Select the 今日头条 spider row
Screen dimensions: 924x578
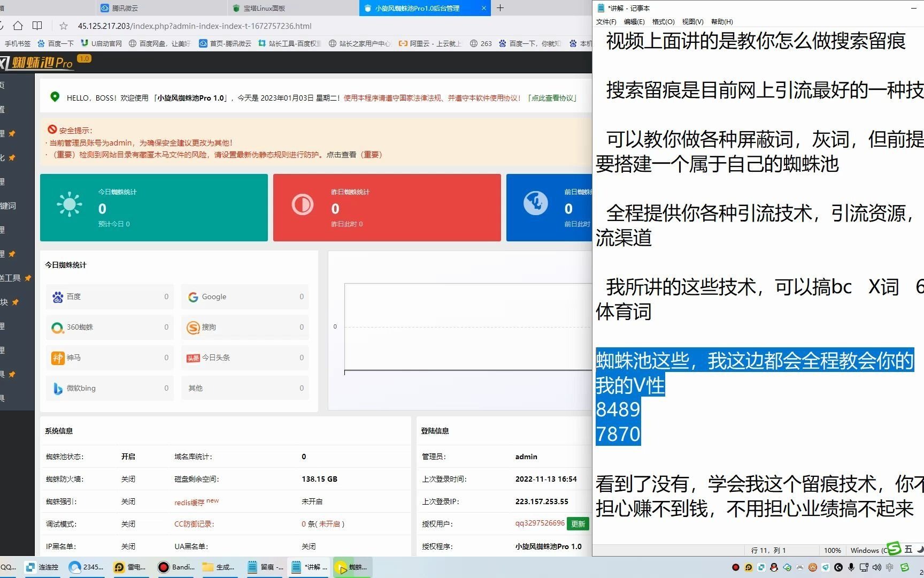pos(245,358)
